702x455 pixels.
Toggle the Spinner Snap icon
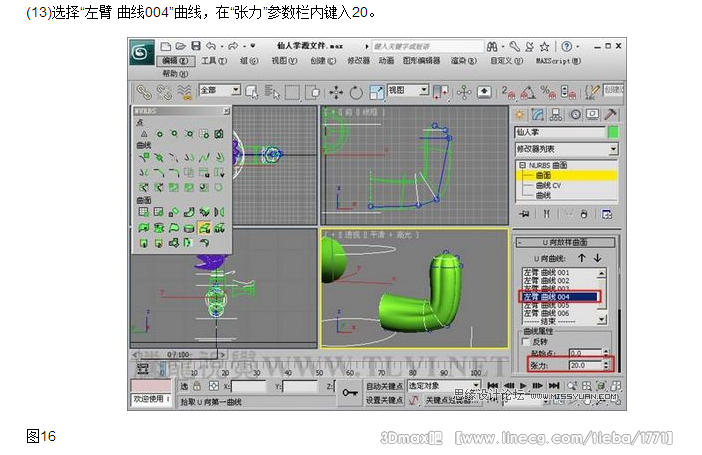[568, 92]
